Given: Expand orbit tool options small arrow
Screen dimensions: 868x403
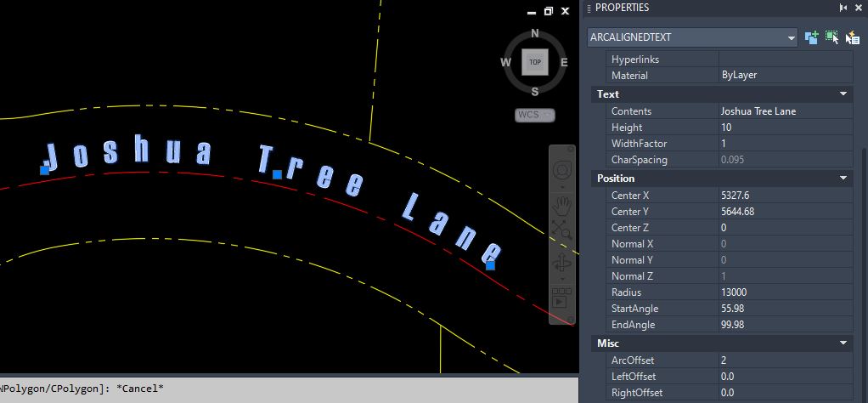Looking at the screenshot, I should (x=562, y=278).
